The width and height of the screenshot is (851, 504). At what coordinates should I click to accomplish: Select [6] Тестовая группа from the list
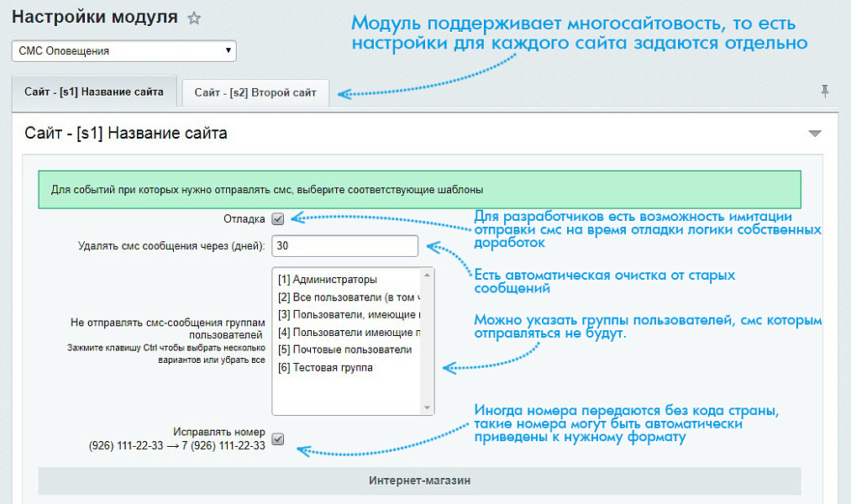(x=336, y=370)
